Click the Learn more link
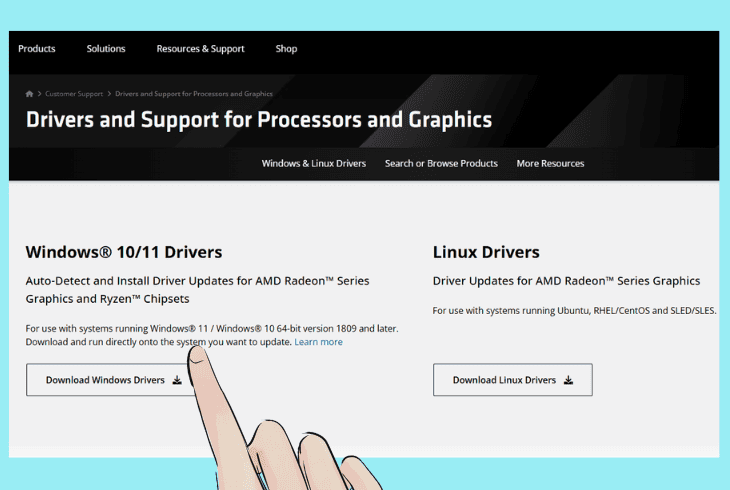This screenshot has height=490, width=730. (318, 342)
